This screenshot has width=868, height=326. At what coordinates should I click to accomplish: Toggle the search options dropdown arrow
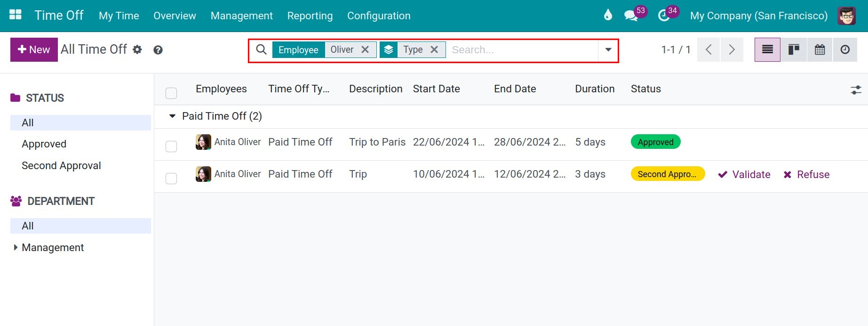coord(608,49)
